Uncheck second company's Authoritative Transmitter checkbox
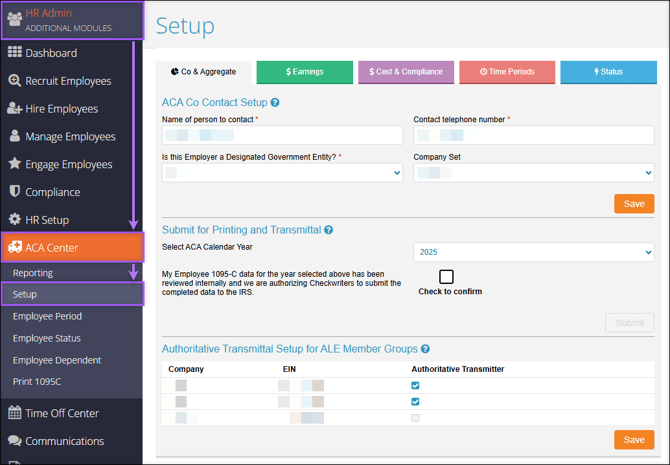670x465 pixels. 415,401
